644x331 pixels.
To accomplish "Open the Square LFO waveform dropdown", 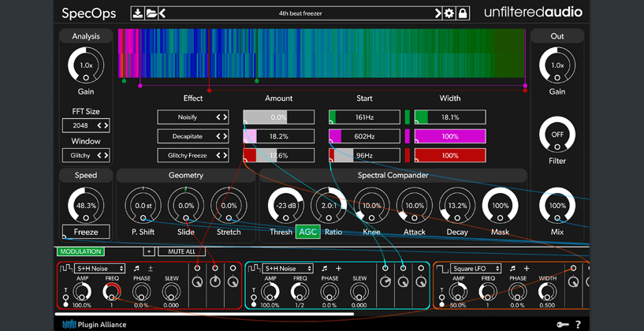I will tap(477, 269).
